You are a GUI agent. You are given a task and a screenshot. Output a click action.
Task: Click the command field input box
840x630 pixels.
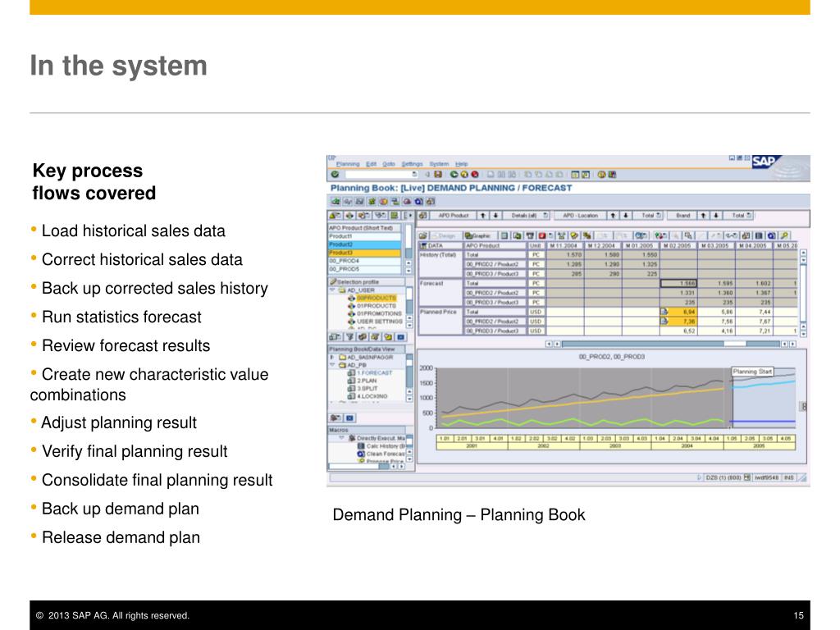[x=381, y=174]
